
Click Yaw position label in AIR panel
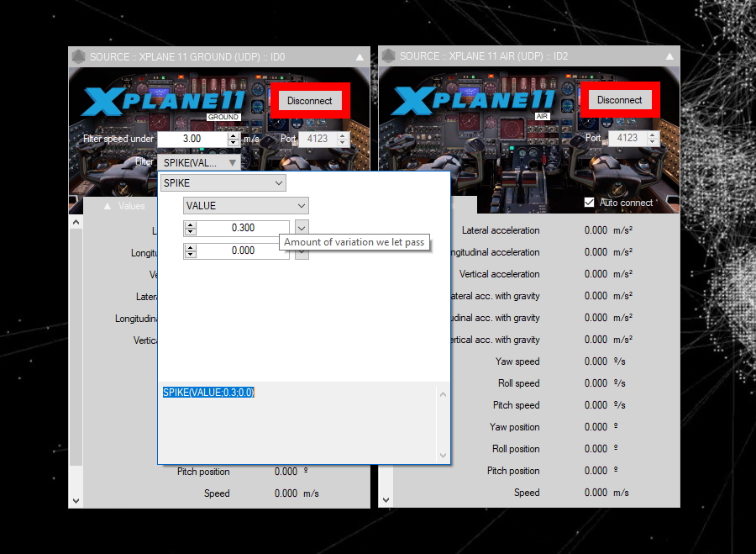pyautogui.click(x=514, y=427)
